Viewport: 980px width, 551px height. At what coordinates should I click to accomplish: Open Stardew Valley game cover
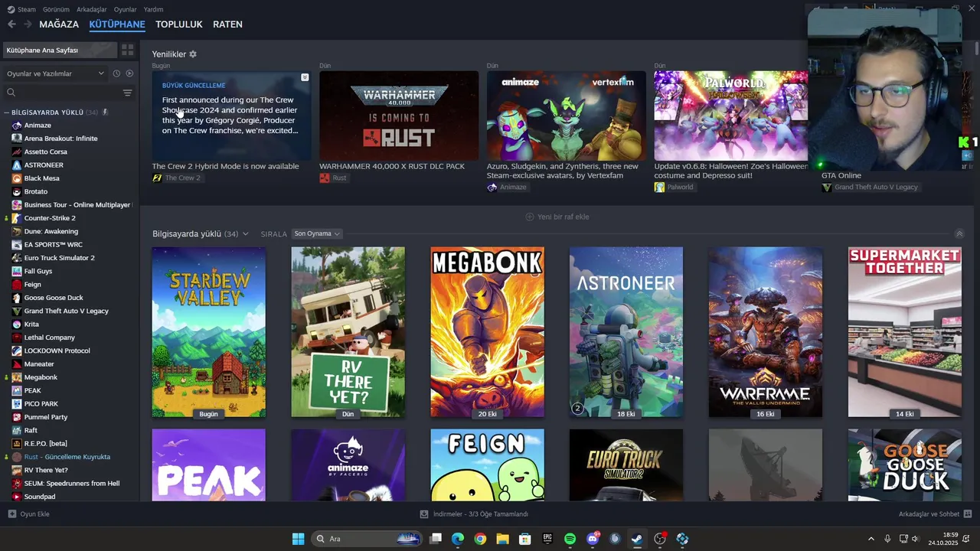[x=209, y=332]
